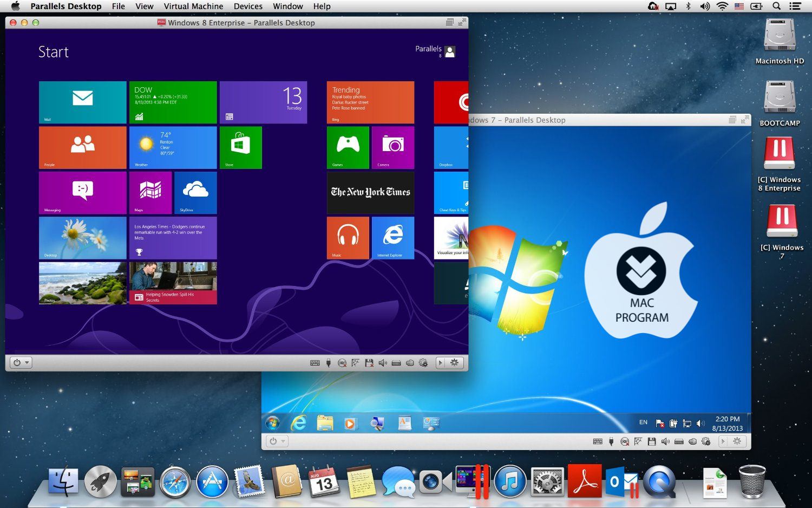
Task: Open the Los Angeles Times Dodgers sports tile
Action: [173, 238]
